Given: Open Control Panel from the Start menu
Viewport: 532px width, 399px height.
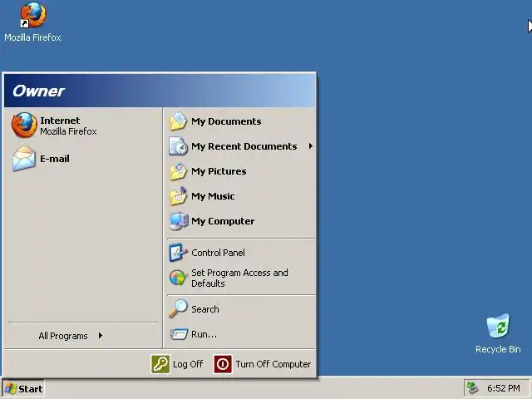Looking at the screenshot, I should 218,253.
